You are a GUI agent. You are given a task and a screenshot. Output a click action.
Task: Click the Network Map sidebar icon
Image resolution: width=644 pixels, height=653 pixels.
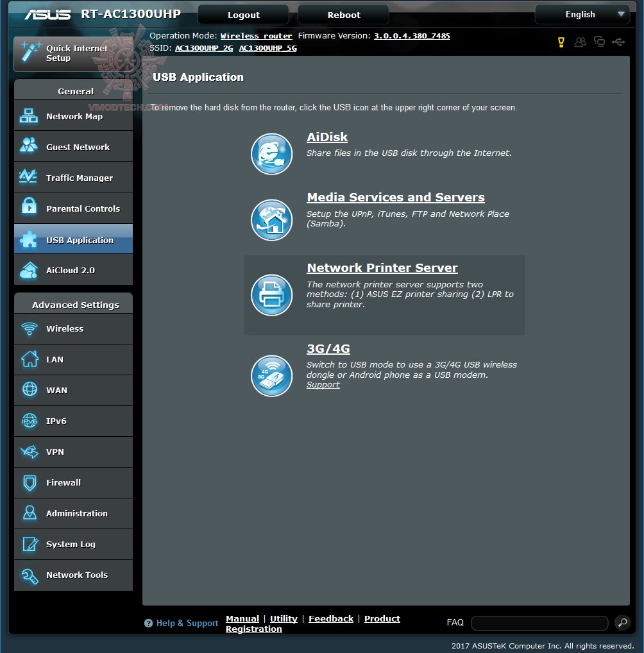(x=29, y=115)
